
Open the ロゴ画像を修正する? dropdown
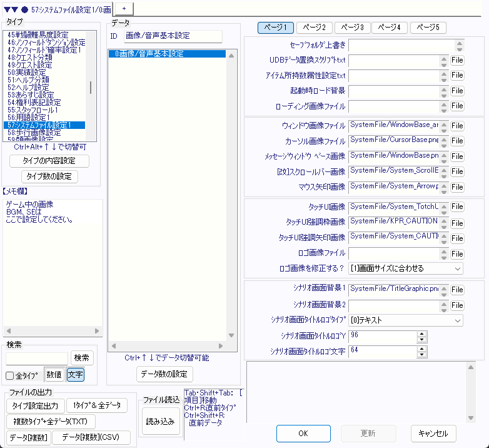(x=405, y=268)
